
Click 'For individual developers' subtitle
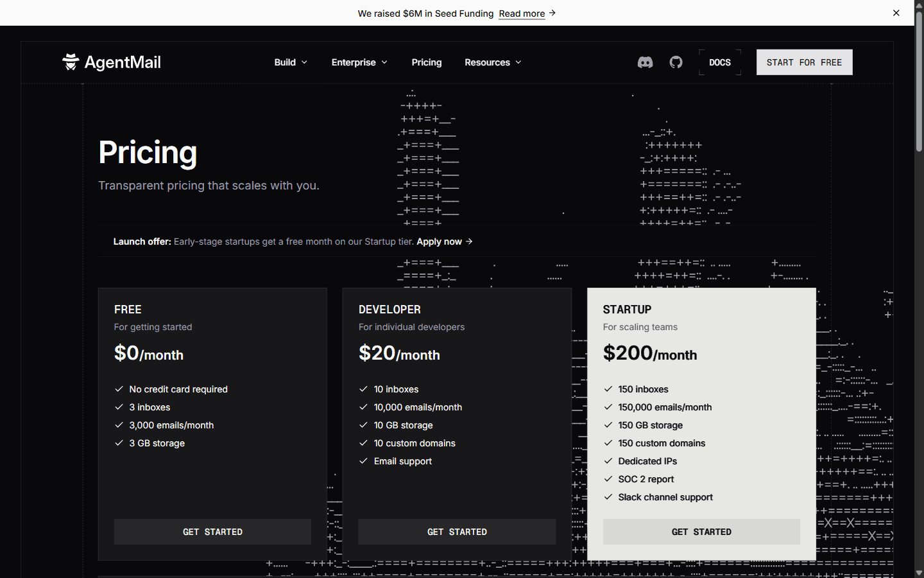pyautogui.click(x=411, y=327)
